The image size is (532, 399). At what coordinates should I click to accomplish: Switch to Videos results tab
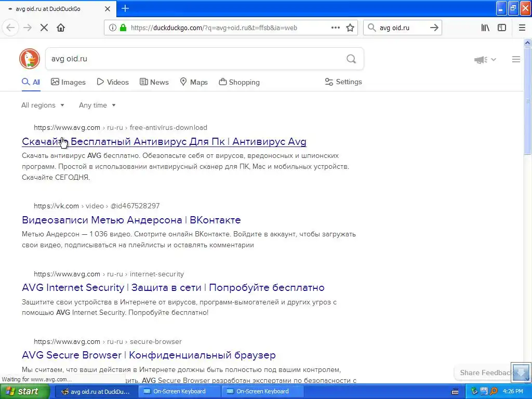point(113,82)
